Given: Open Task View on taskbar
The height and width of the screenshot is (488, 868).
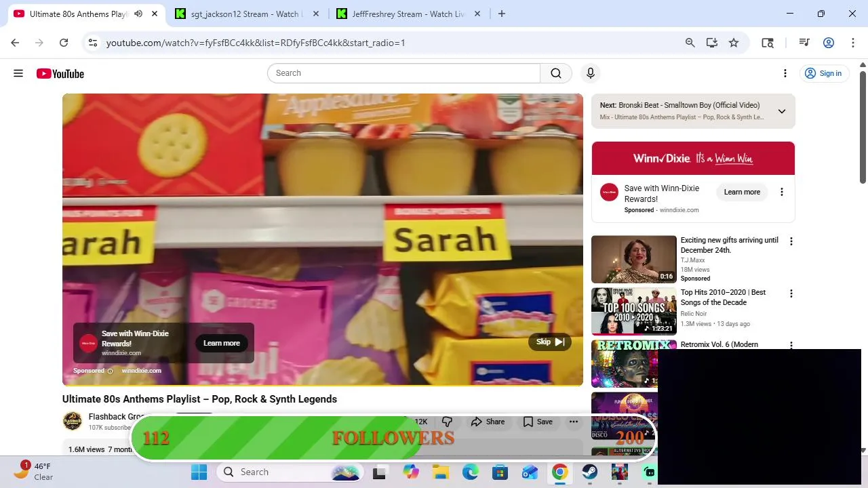Looking at the screenshot, I should (380, 472).
